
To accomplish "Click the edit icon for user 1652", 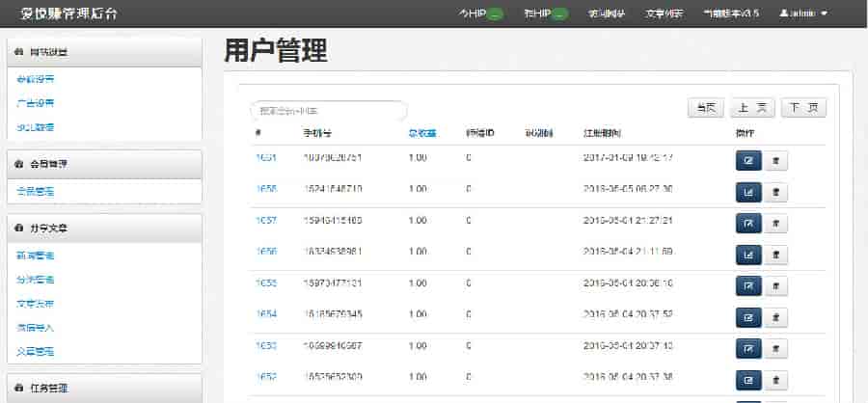I will point(747,379).
